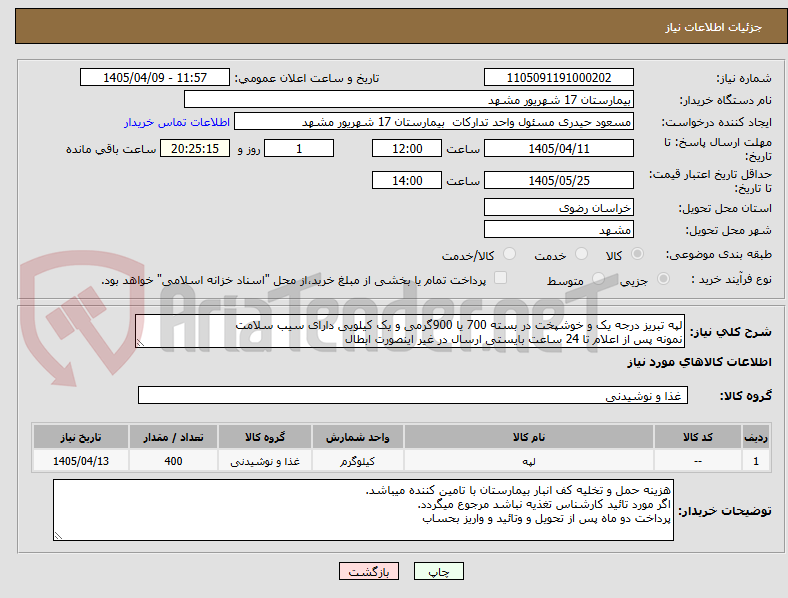Toggle the Islamic treasury payment checkbox
The width and height of the screenshot is (788, 598).
pos(501,278)
